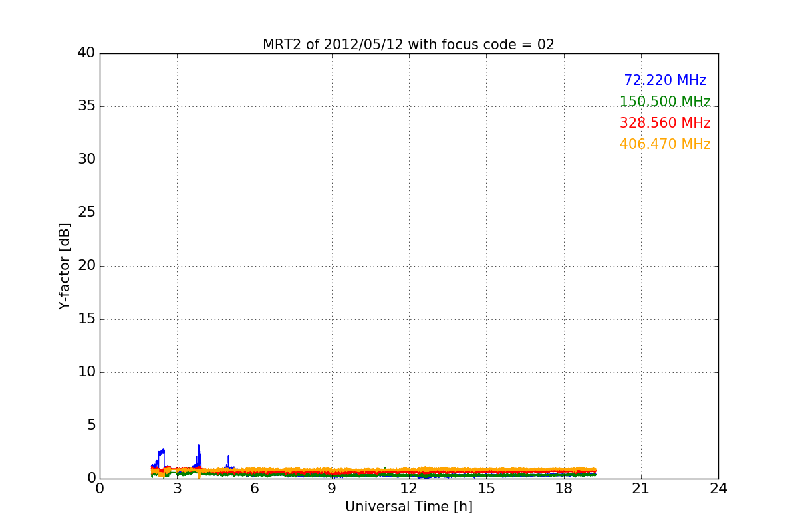Image resolution: width=798 pixels, height=532 pixels.
Task: Select the 406.470 MHz legend label
Action: pyautogui.click(x=665, y=144)
